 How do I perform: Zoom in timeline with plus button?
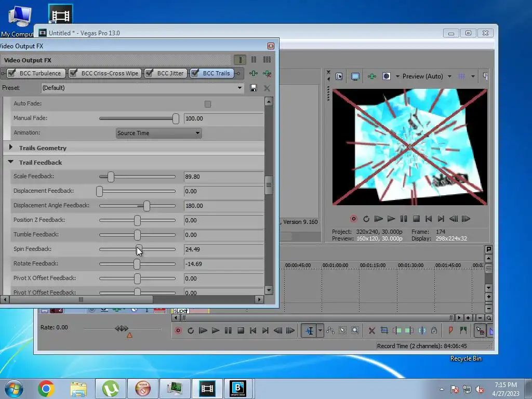[x=468, y=318]
